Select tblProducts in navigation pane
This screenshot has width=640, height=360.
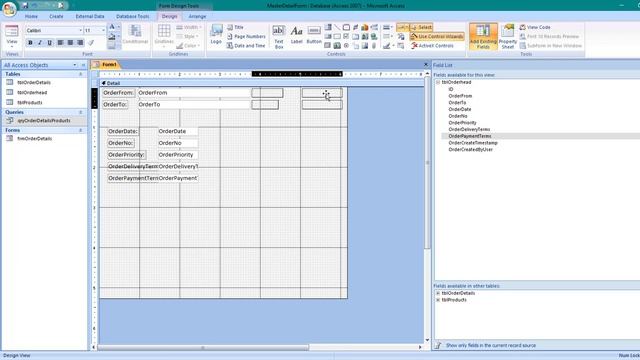[x=29, y=103]
